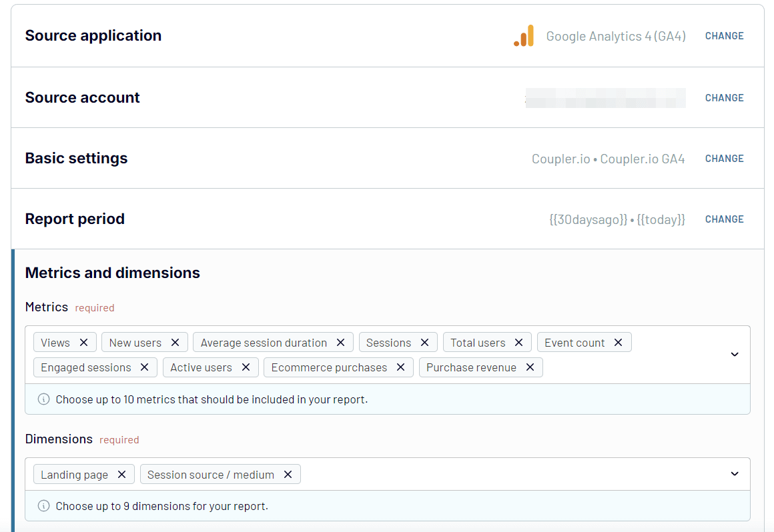Remove the Views metric tag
774x532 pixels.
[x=83, y=343]
